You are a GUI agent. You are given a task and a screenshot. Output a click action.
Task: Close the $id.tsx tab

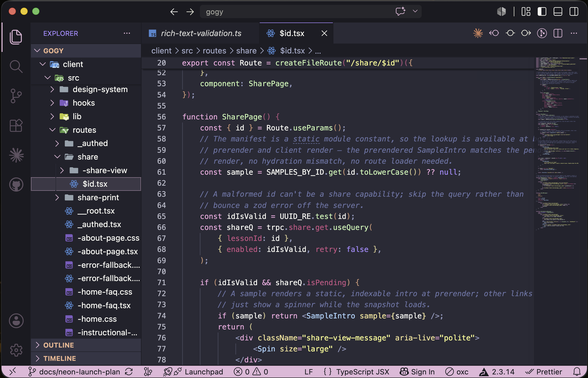pyautogui.click(x=324, y=33)
